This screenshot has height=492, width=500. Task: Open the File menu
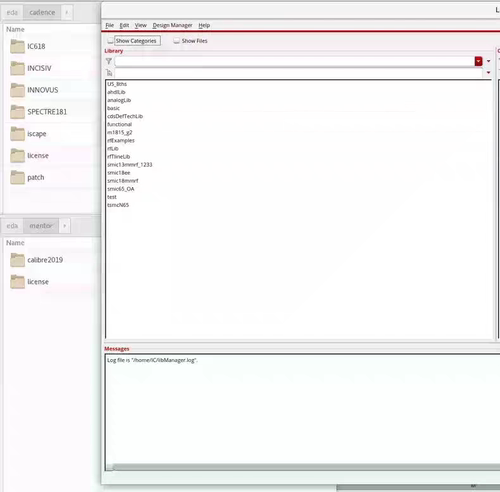(110, 25)
